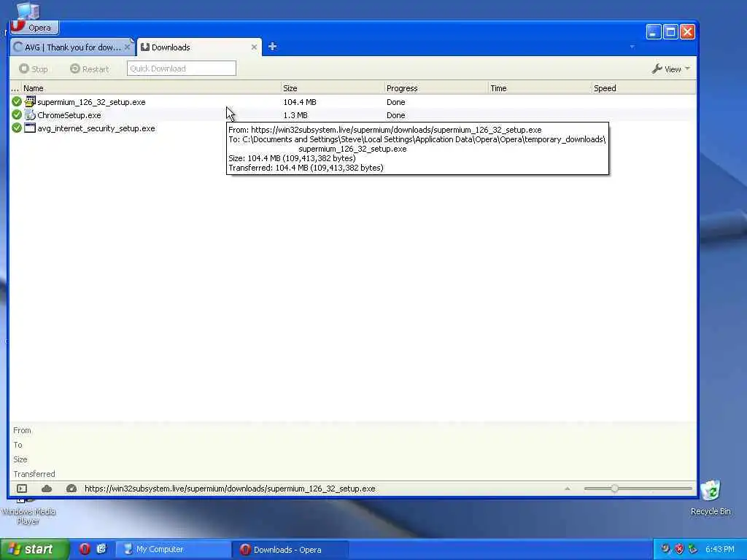Open Opera Link cloud icon

click(47, 489)
